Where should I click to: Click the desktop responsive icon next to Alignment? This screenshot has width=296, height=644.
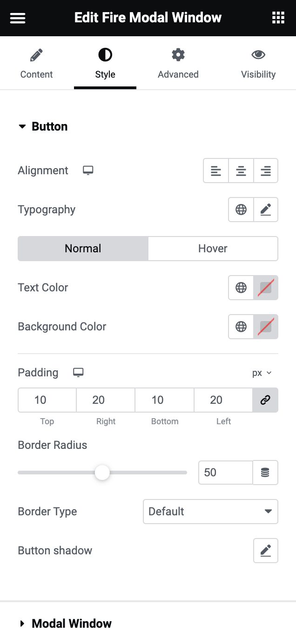tap(88, 171)
